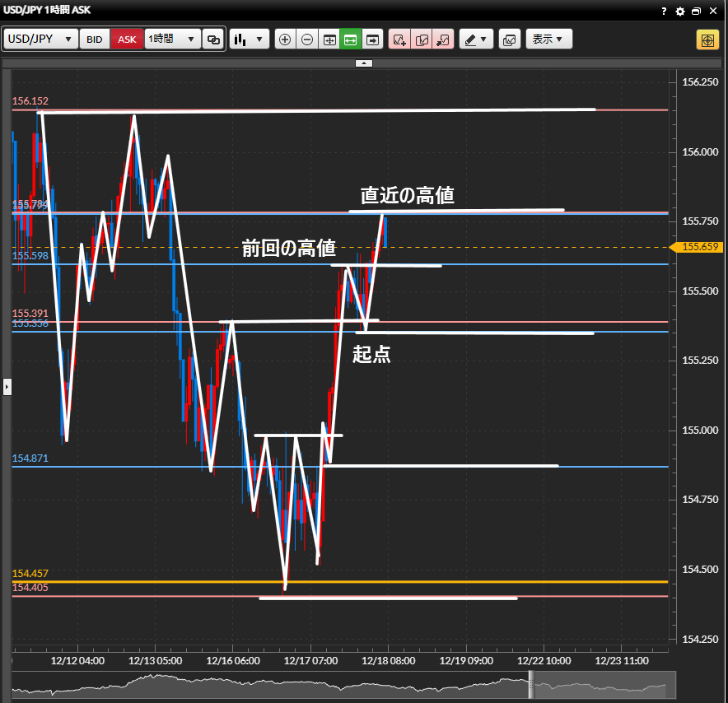Click the indicator chart icon beside 表示
The height and width of the screenshot is (703, 728).
click(509, 40)
